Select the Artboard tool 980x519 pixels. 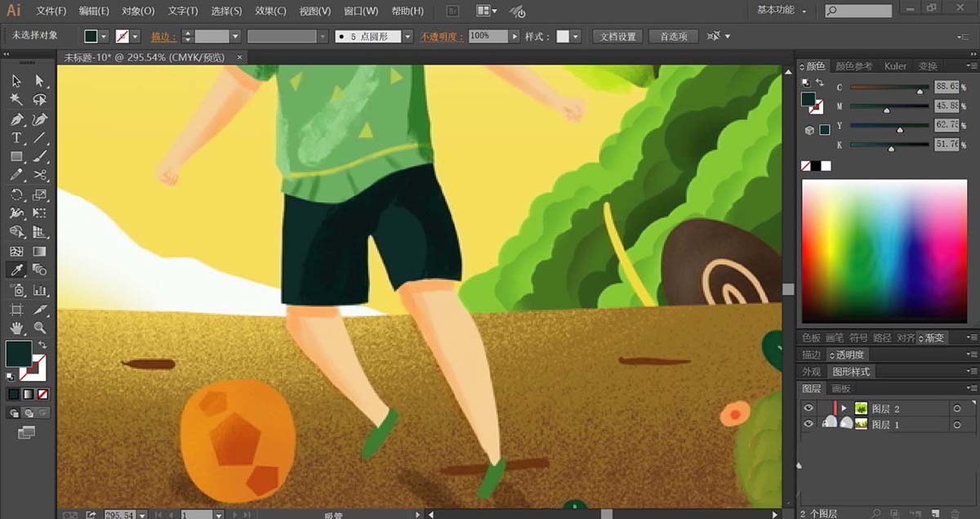tap(16, 310)
